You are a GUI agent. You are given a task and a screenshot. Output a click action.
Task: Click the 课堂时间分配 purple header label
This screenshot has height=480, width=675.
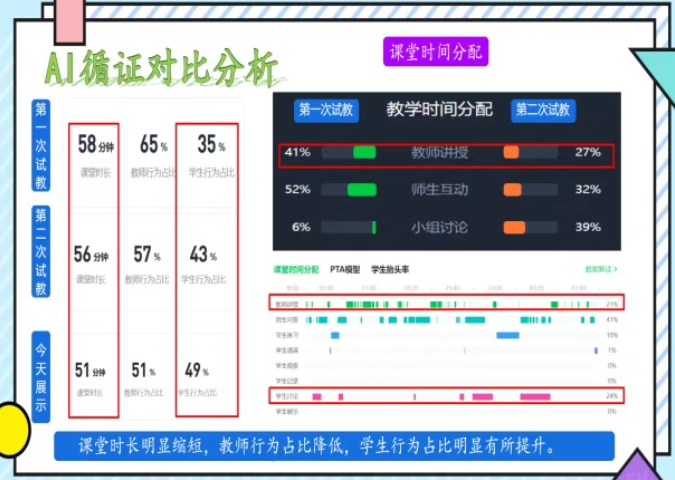pyautogui.click(x=434, y=52)
